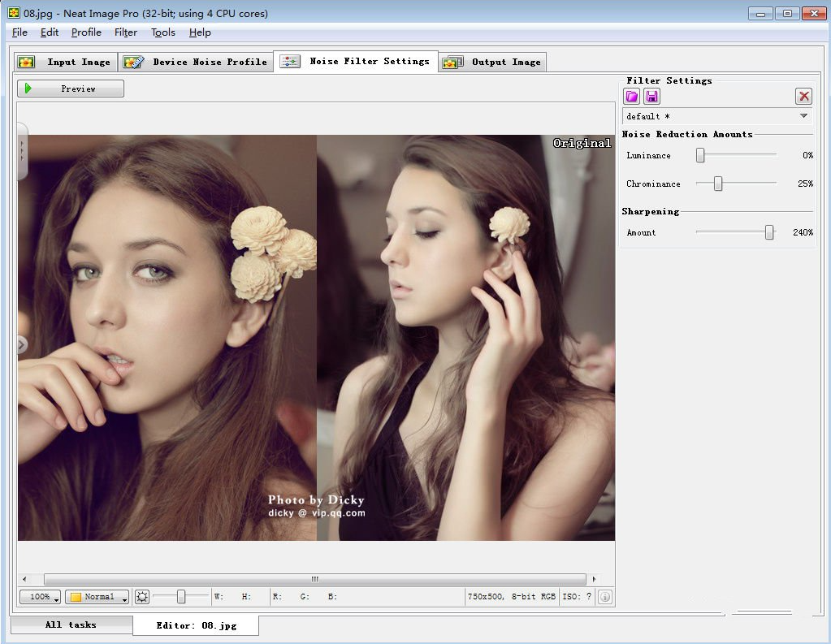Go to the Output Image tab
This screenshot has height=644, width=831.
493,62
